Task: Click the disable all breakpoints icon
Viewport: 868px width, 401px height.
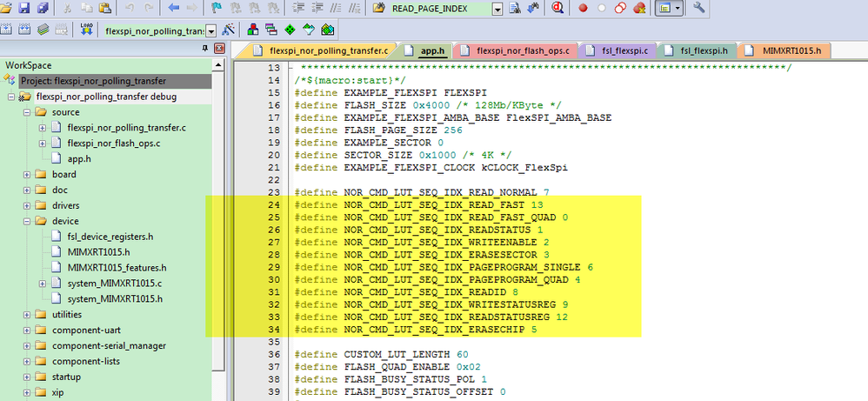Action: point(620,8)
